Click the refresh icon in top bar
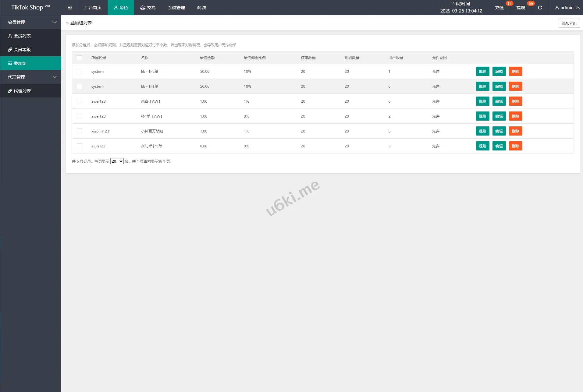The height and width of the screenshot is (392, 583). click(x=540, y=8)
